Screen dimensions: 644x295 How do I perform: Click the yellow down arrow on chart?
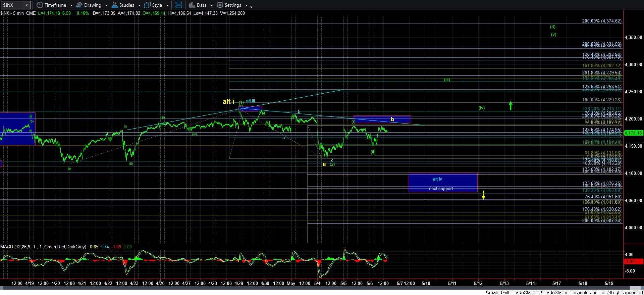point(483,195)
